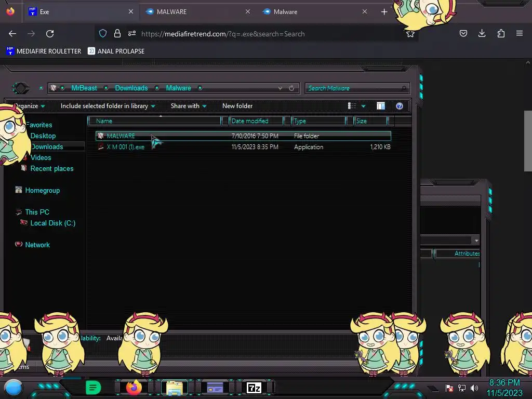532x399 pixels.
Task: Open Include selected folder in library dropdown
Action: [108, 106]
